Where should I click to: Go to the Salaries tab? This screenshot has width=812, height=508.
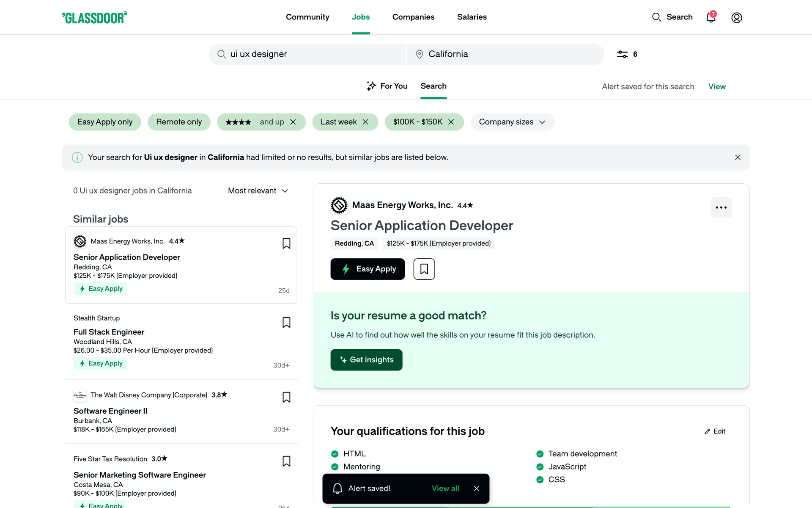click(x=472, y=17)
